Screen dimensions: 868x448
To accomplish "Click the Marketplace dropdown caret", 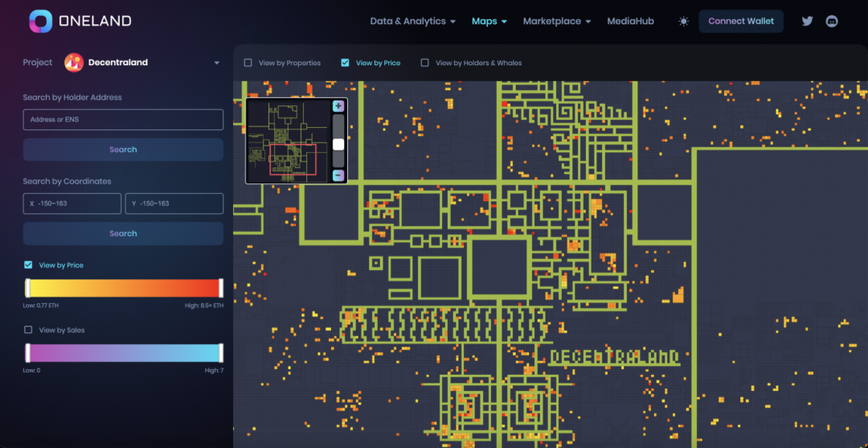I will pos(588,22).
